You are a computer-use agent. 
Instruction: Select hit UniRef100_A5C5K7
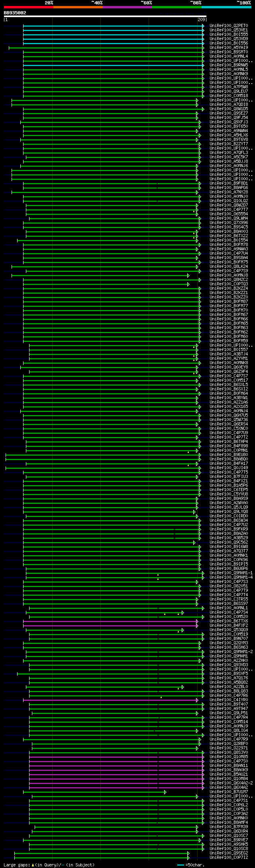coord(229,157)
